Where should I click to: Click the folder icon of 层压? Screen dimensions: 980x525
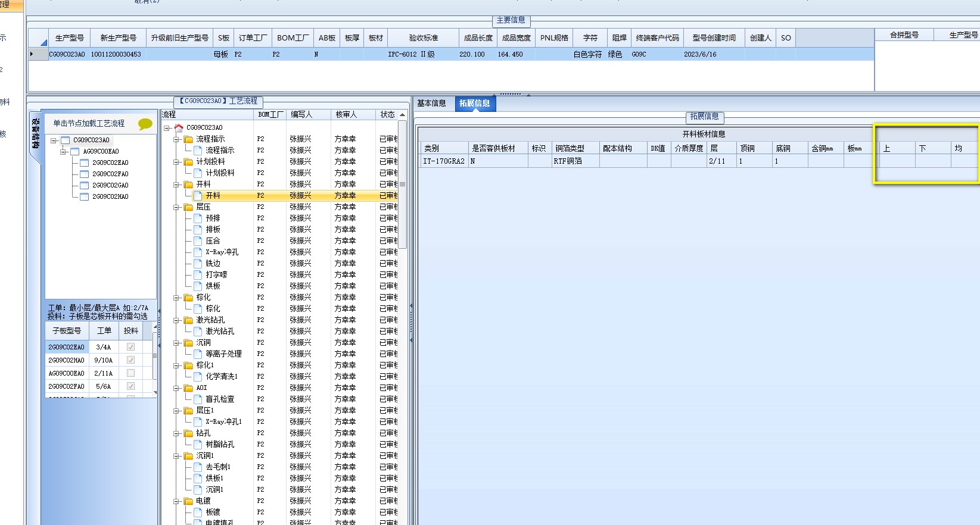click(x=188, y=207)
